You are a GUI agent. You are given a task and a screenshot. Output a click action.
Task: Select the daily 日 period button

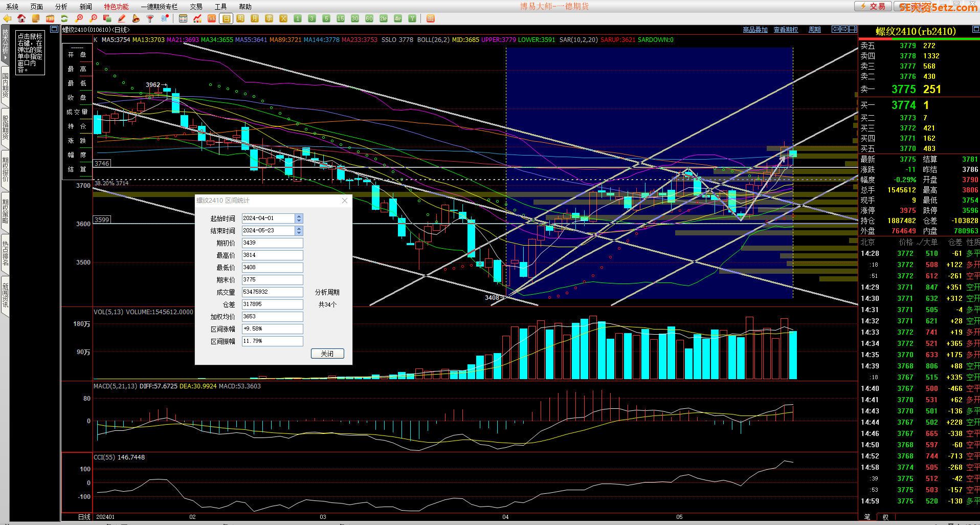coord(226,18)
